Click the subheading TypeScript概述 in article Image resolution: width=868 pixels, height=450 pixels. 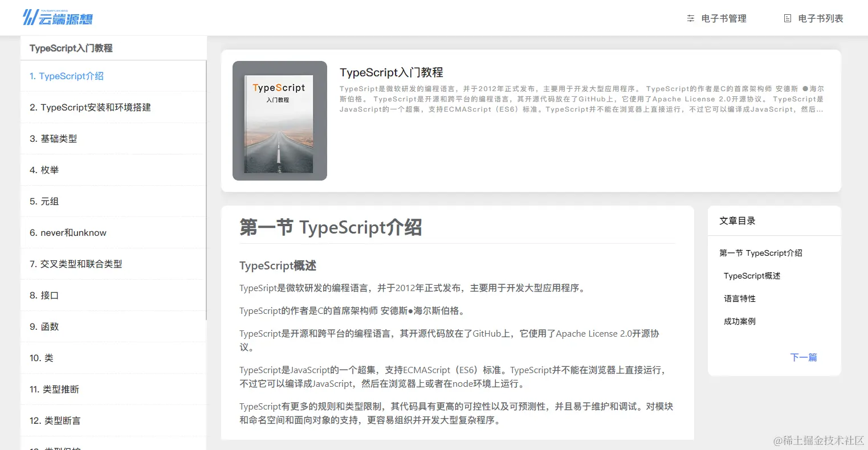(x=278, y=265)
